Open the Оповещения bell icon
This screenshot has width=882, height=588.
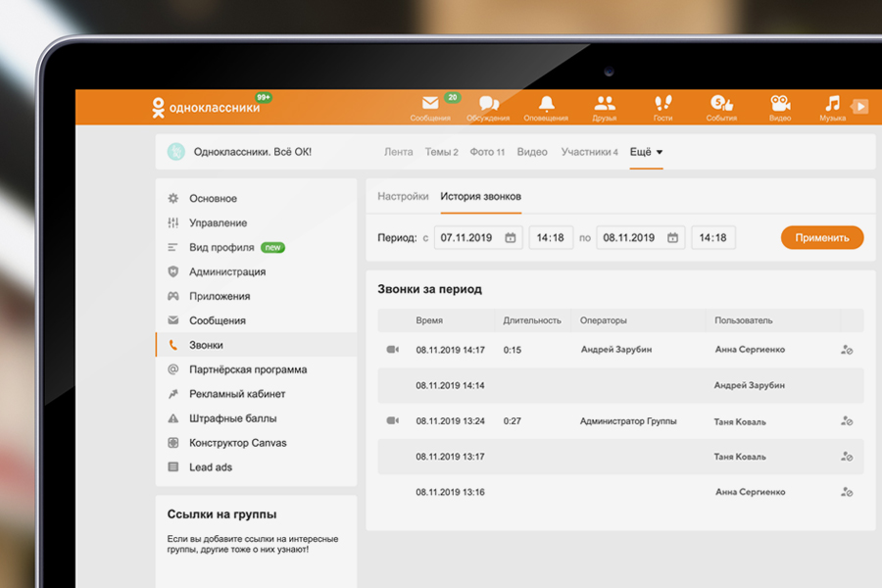tap(546, 104)
